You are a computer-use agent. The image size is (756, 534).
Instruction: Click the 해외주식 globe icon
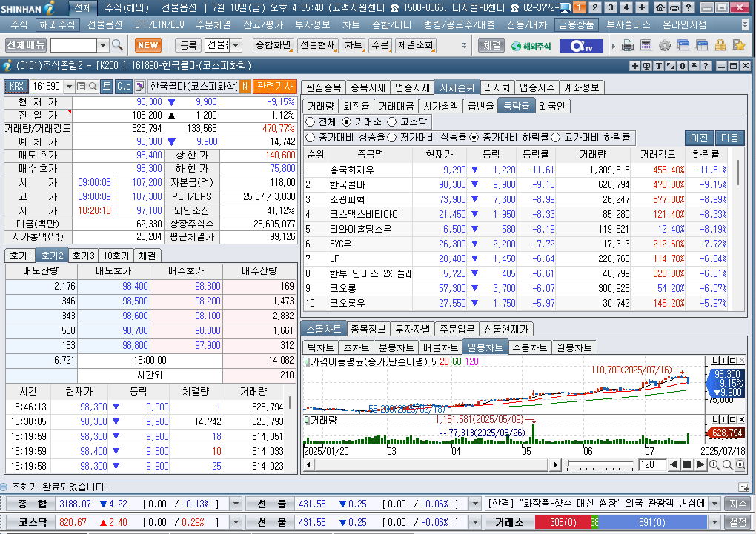pos(531,46)
